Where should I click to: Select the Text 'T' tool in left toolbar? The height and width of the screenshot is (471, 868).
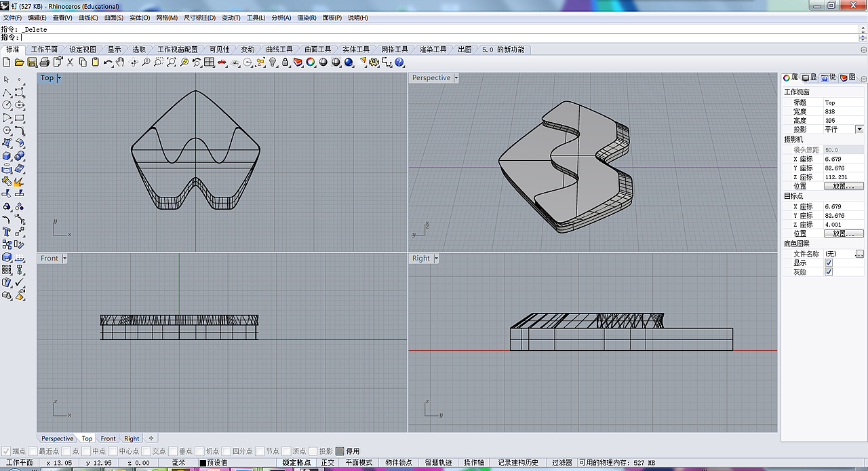point(7,231)
